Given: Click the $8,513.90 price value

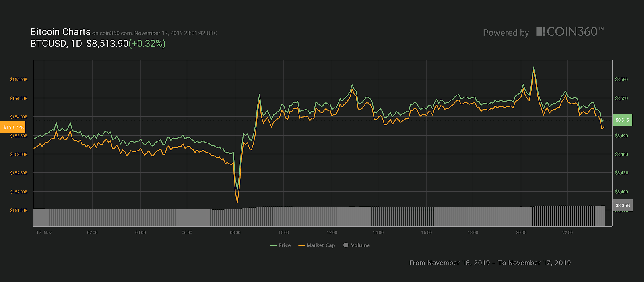Looking at the screenshot, I should [x=107, y=44].
